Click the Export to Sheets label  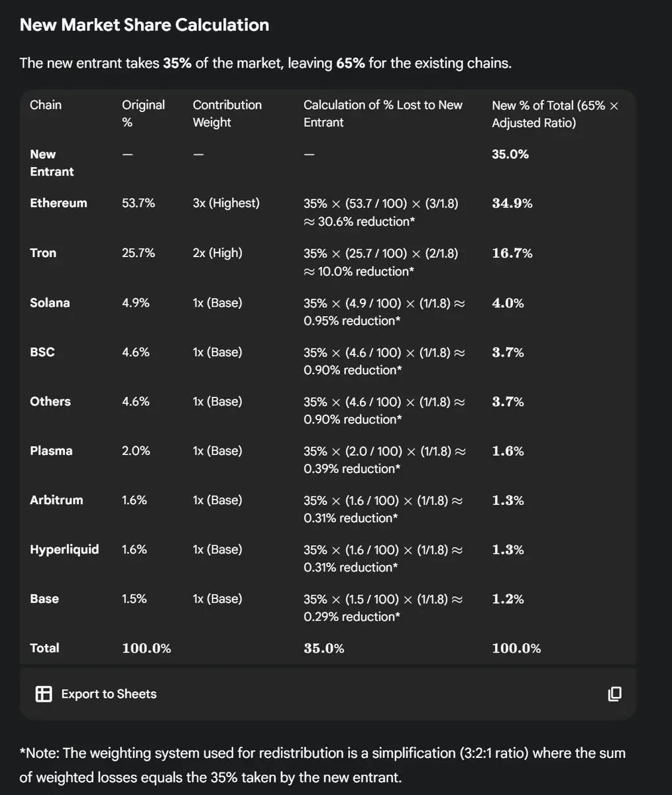tap(109, 694)
